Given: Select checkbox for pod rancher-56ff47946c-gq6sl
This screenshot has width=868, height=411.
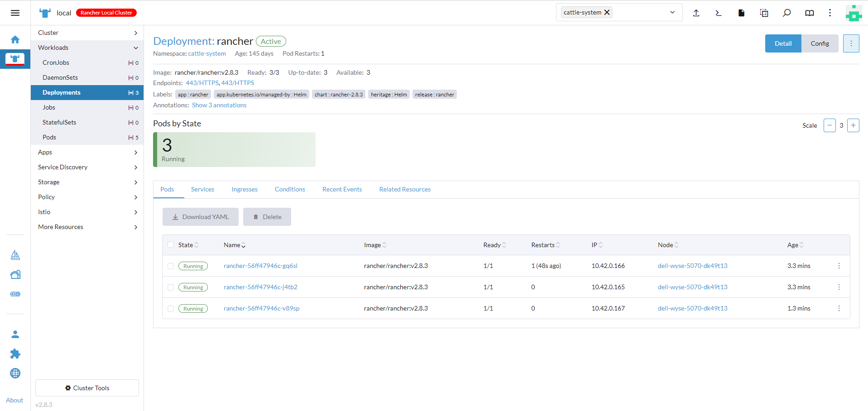Looking at the screenshot, I should 171,266.
